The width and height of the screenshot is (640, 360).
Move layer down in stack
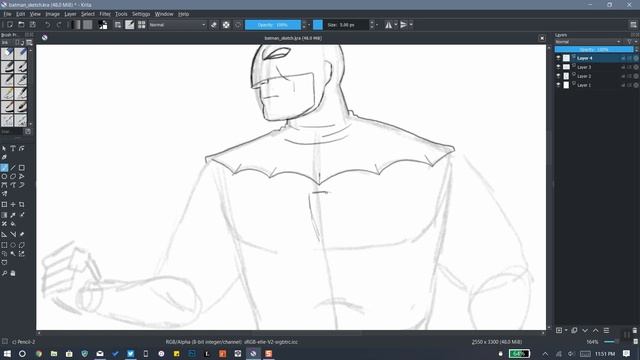(585, 330)
